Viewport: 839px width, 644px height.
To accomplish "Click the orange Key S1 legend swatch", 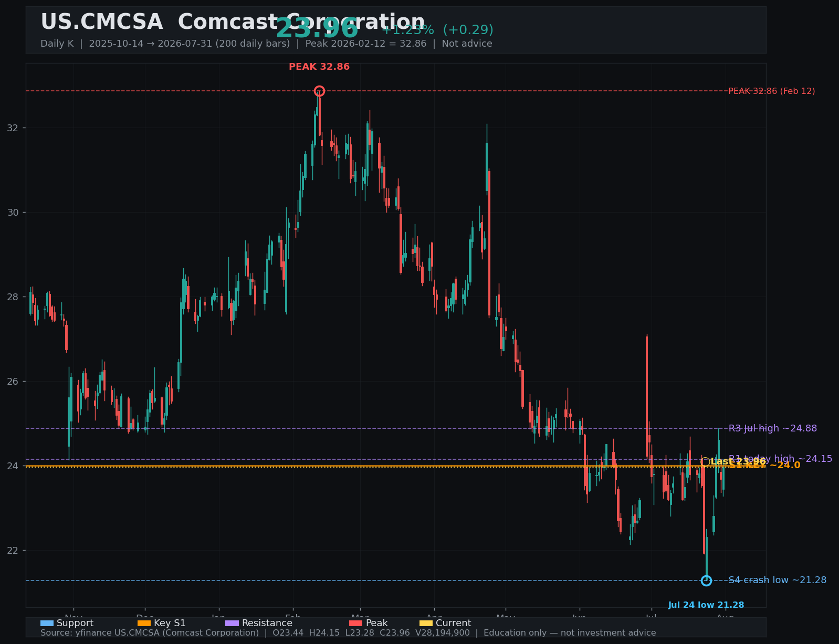I will pyautogui.click(x=144, y=624).
